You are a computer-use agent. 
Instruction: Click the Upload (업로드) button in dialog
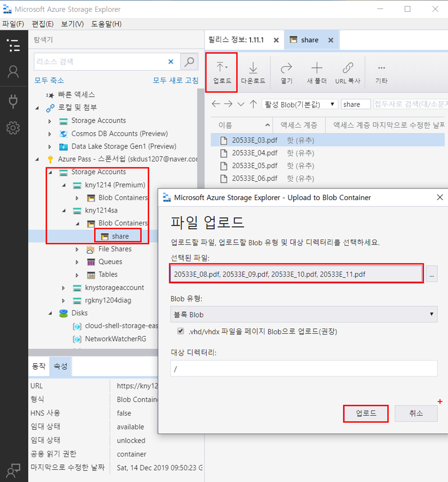tap(366, 413)
